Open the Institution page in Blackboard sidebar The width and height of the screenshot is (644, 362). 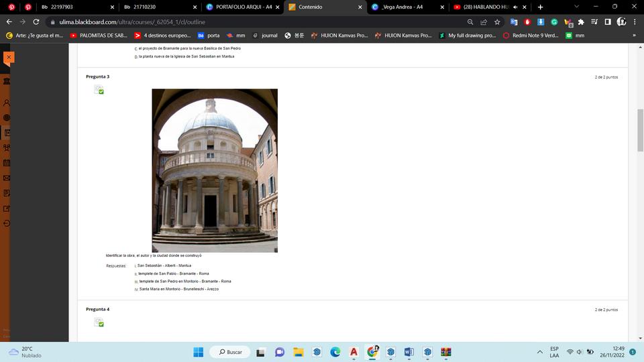click(x=7, y=81)
